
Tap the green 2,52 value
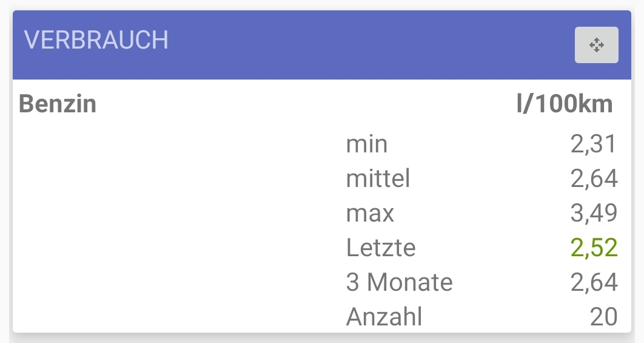(593, 248)
